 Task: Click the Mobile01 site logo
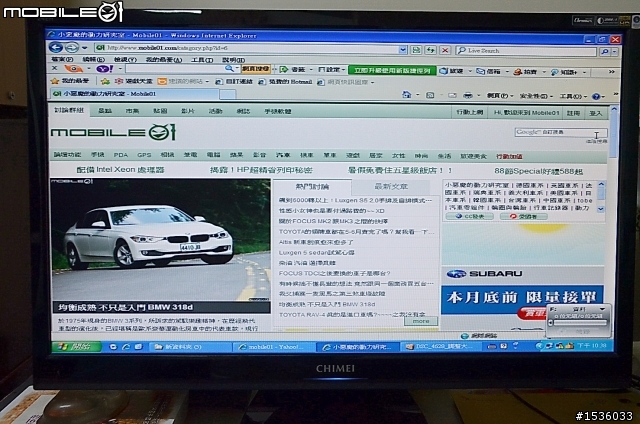click(x=113, y=132)
